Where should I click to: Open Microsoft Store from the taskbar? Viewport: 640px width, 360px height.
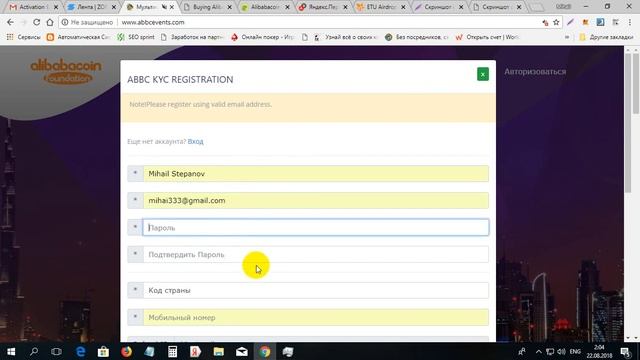103,351
